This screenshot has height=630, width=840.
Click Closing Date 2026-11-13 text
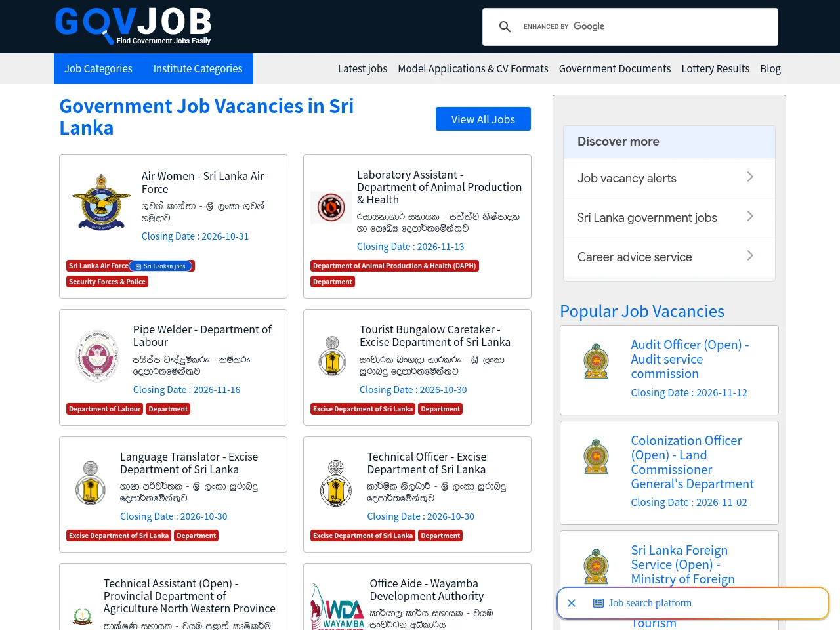click(410, 246)
